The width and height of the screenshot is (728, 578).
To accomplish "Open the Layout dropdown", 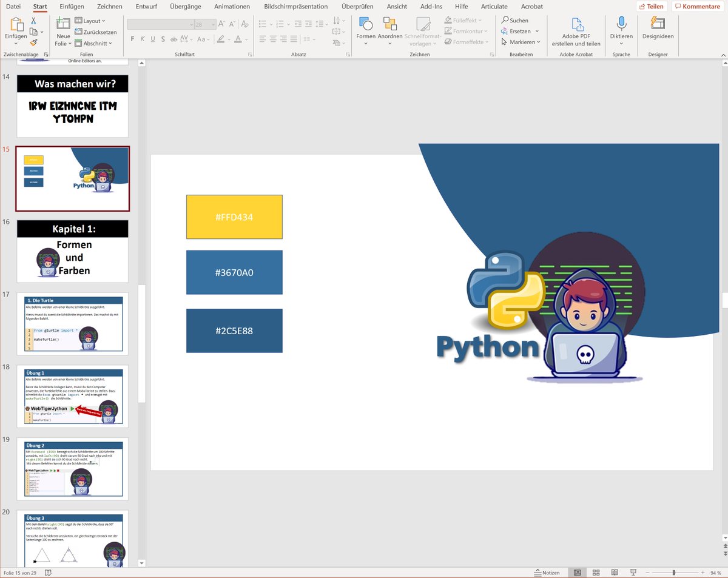I will (x=90, y=21).
